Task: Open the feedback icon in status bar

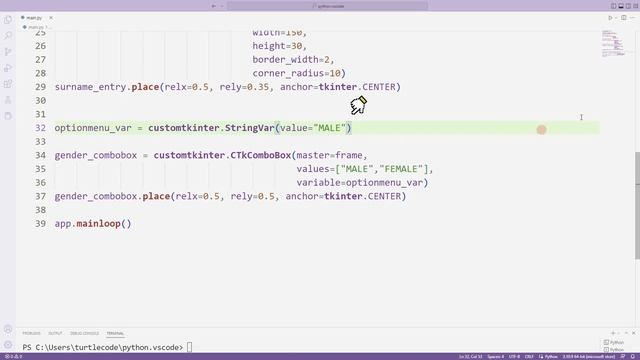Action: coord(623,357)
